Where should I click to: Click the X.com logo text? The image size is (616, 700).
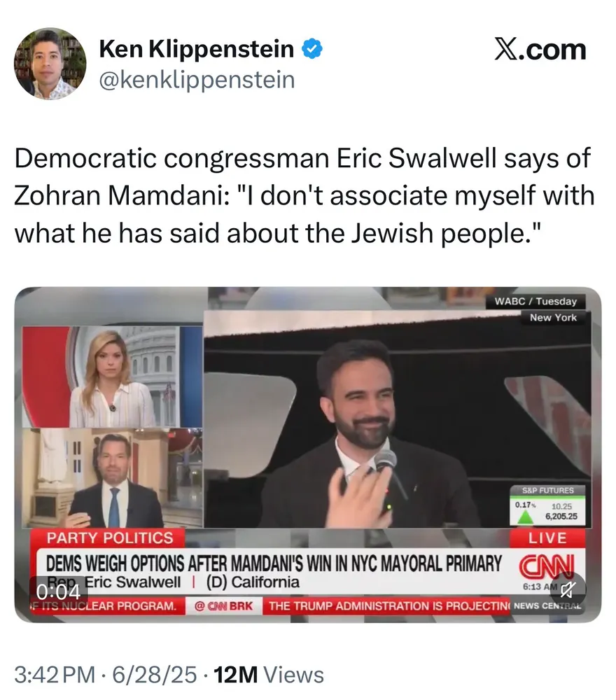(540, 50)
